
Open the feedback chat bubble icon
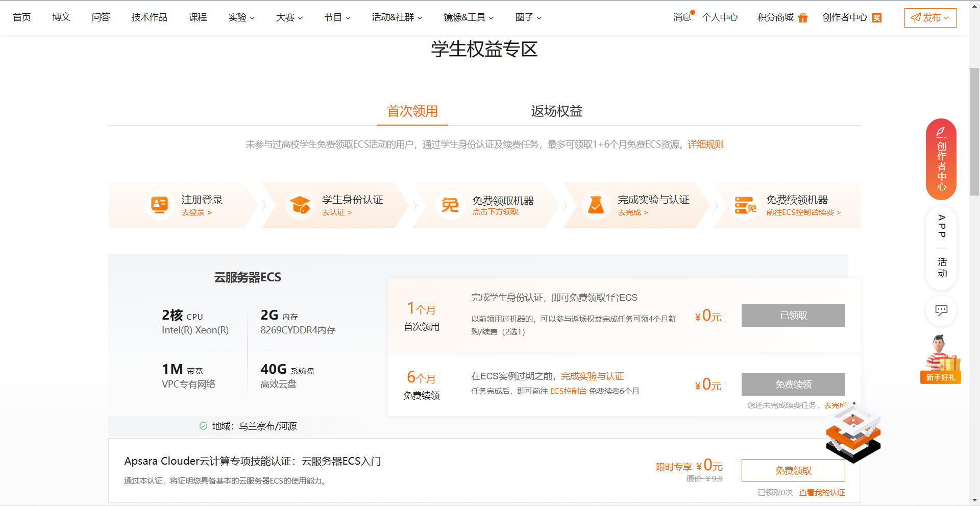pyautogui.click(x=941, y=310)
